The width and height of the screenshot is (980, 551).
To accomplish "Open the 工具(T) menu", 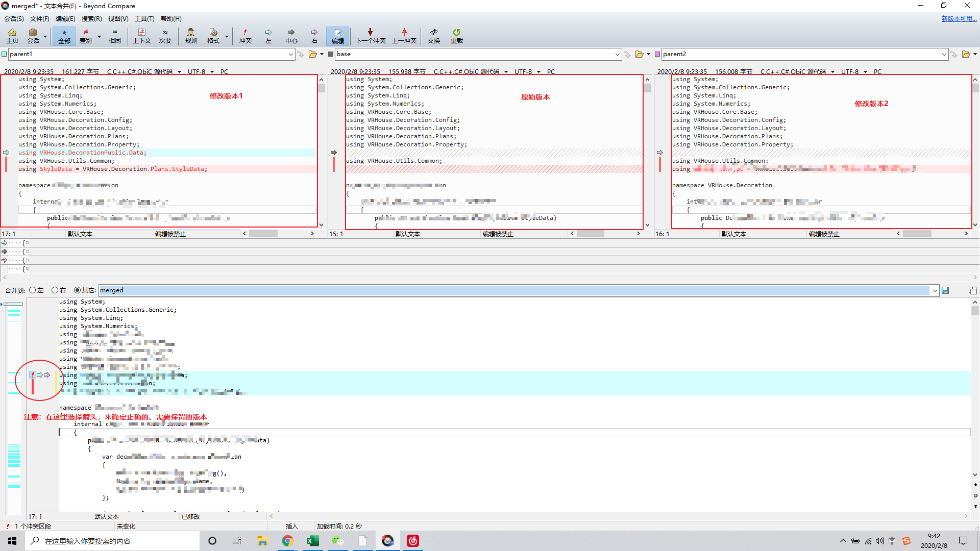I will coord(144,19).
